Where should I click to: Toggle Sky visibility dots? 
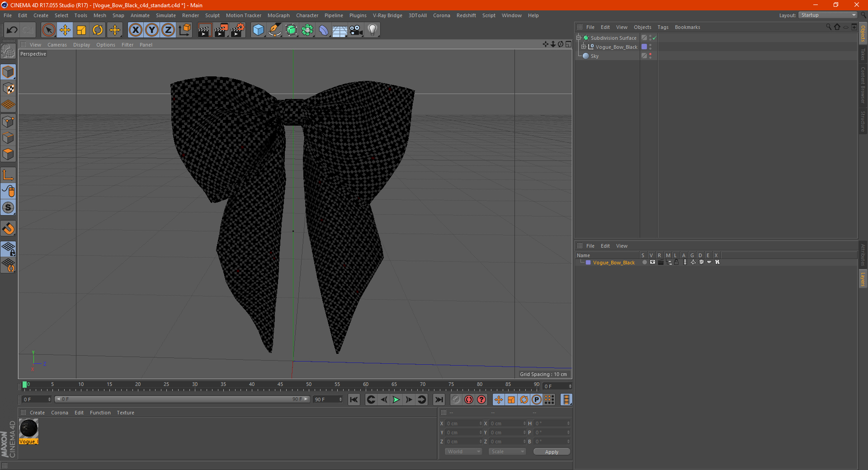click(x=650, y=56)
